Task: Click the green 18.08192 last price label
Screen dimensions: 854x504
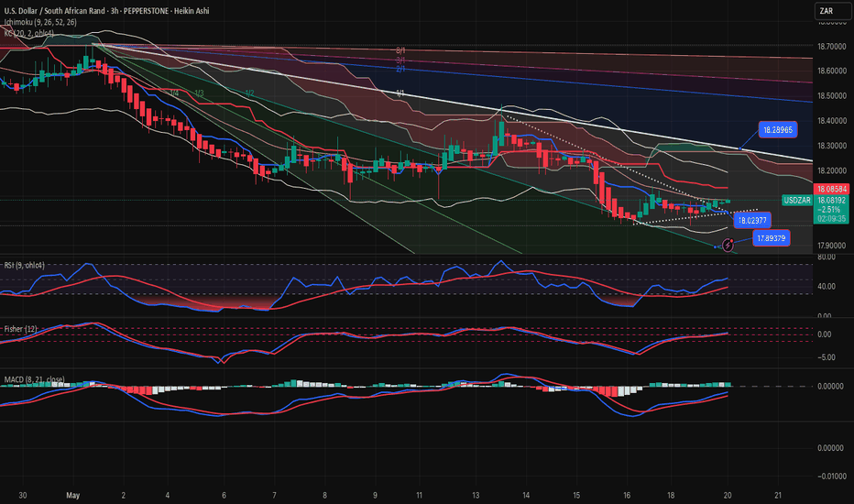Action: [831, 200]
